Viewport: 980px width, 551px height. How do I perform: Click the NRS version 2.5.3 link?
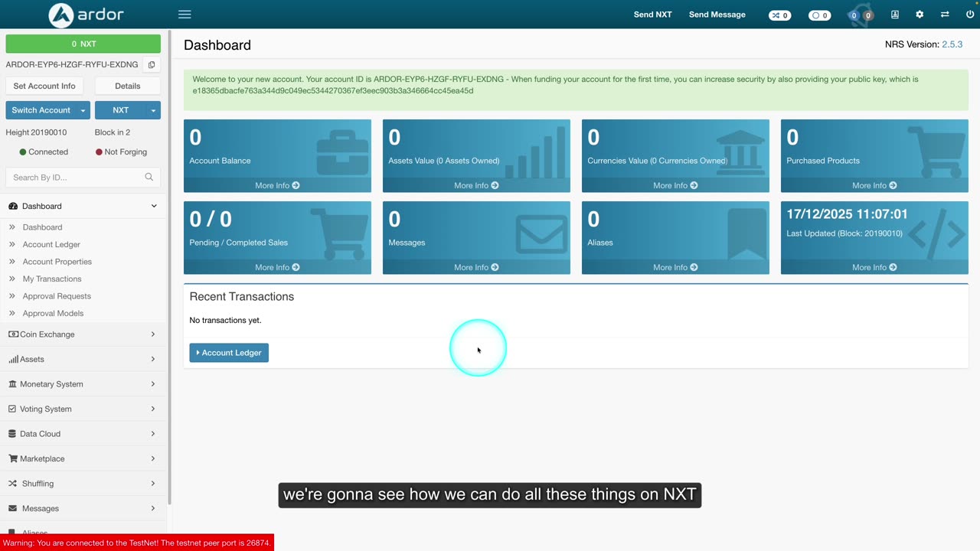[x=952, y=44]
